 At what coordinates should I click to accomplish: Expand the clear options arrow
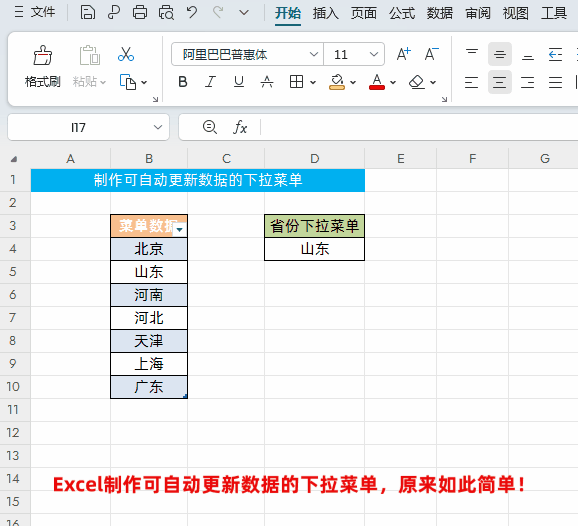point(433,82)
